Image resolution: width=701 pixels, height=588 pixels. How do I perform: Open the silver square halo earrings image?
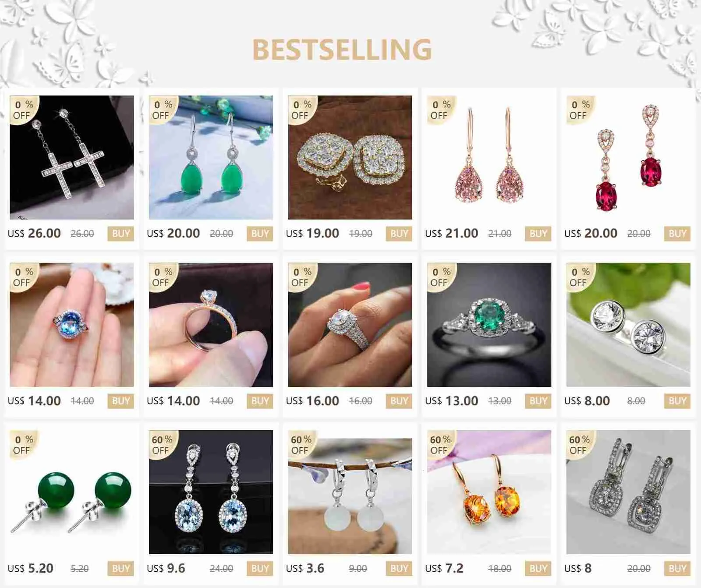click(628, 492)
